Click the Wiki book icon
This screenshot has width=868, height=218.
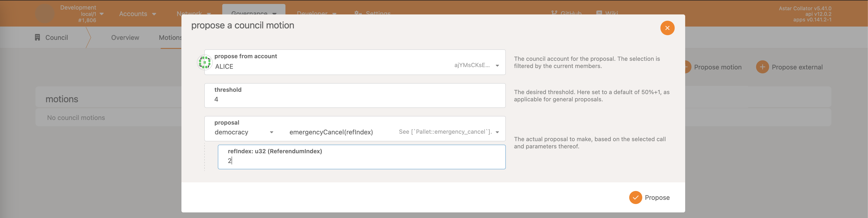[599, 13]
